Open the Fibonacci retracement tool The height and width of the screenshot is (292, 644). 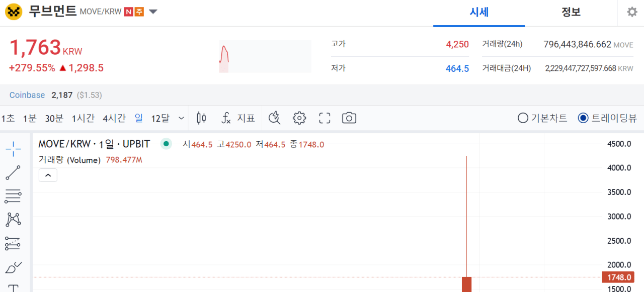tap(13, 196)
